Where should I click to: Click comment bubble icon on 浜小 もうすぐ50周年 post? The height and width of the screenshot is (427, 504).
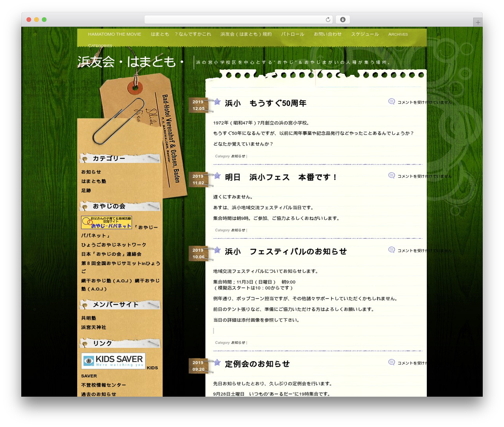(391, 102)
